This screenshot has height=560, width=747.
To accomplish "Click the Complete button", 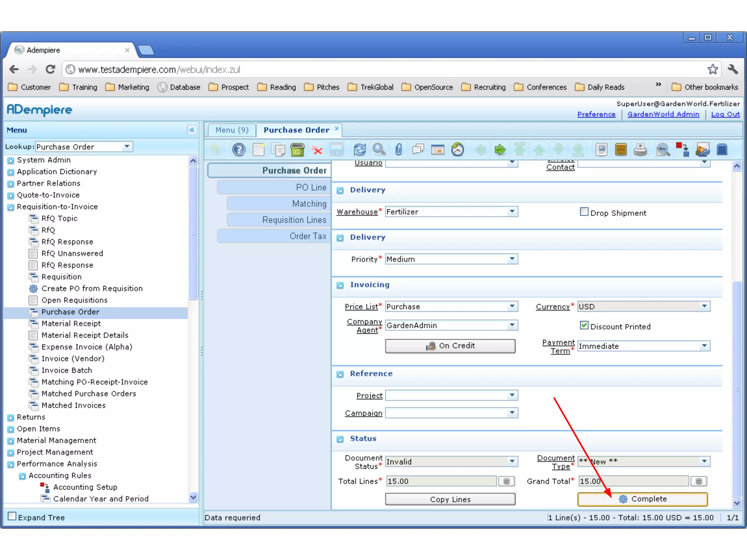I will (x=643, y=499).
